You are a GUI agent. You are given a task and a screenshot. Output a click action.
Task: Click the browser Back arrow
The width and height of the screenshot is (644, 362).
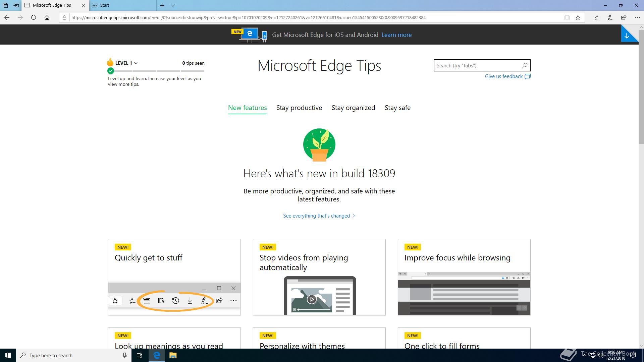click(x=7, y=18)
